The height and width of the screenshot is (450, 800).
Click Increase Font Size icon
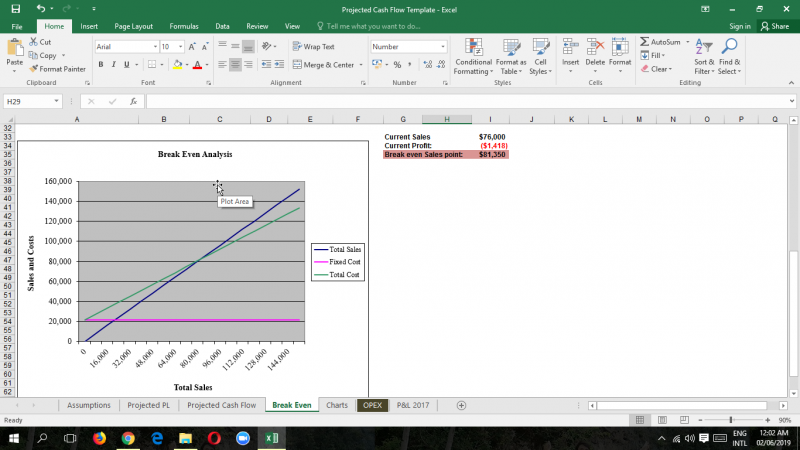click(191, 47)
